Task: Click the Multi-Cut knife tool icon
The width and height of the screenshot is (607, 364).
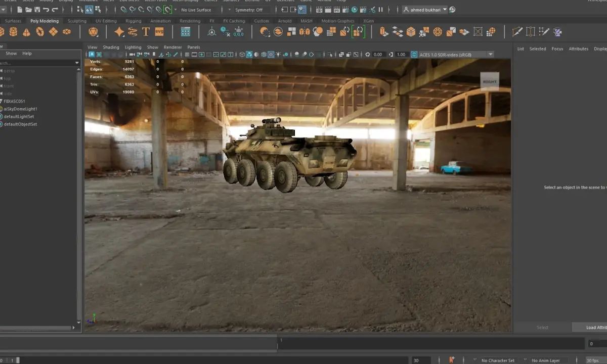Action: [x=517, y=32]
